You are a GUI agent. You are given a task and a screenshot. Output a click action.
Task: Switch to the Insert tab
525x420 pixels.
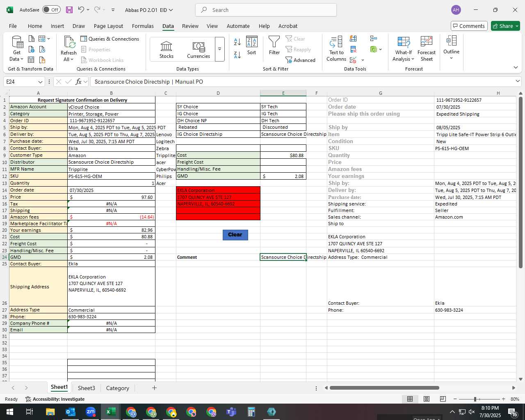(x=57, y=26)
